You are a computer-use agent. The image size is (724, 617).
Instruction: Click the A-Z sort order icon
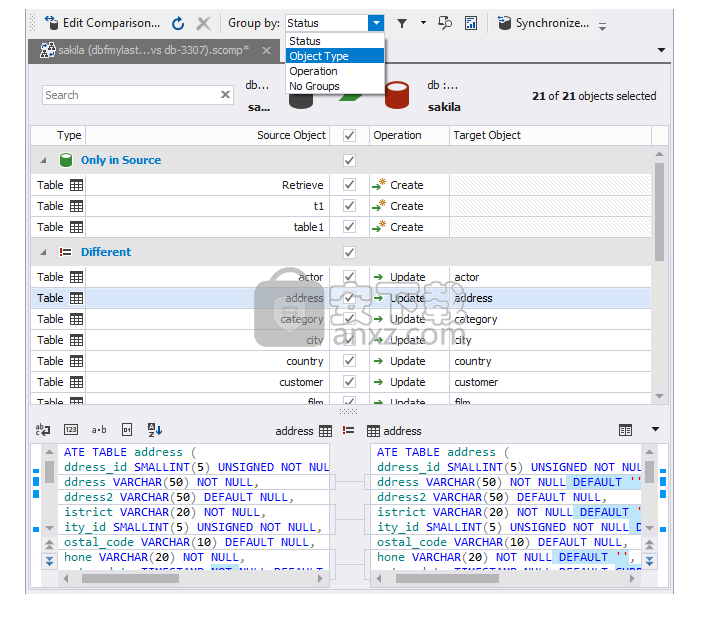tap(155, 430)
